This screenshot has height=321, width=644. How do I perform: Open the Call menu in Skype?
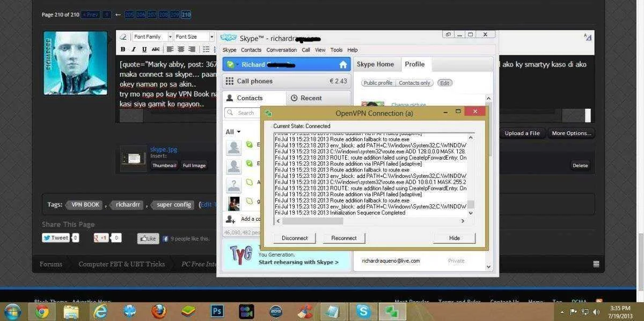306,50
